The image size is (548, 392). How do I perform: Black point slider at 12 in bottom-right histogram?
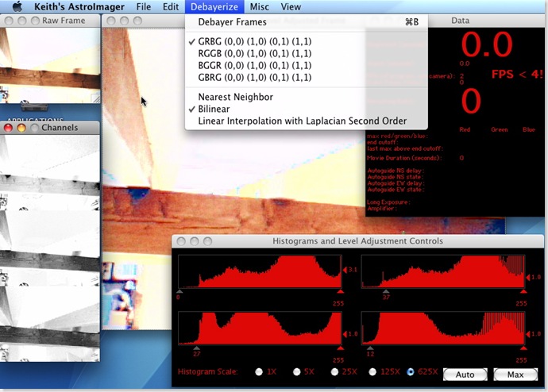coord(370,348)
